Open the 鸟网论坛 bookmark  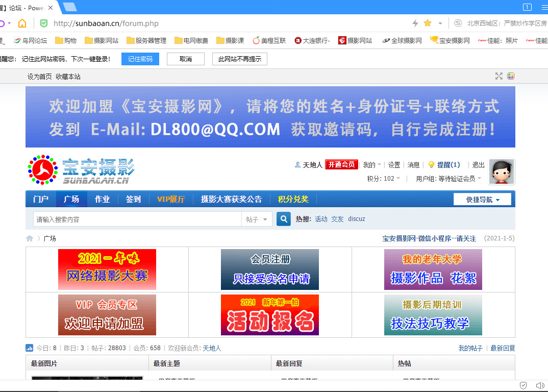point(30,40)
